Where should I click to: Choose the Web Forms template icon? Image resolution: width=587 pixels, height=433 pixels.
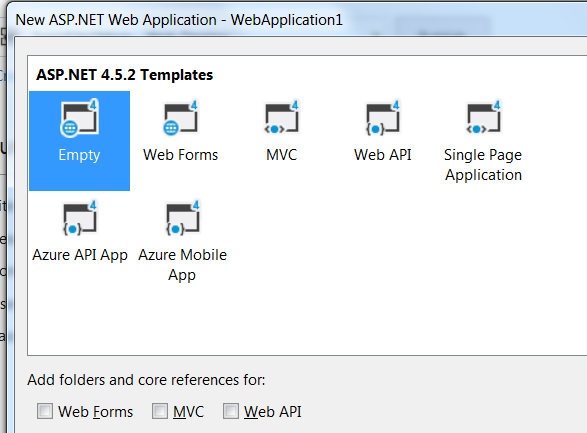(180, 118)
